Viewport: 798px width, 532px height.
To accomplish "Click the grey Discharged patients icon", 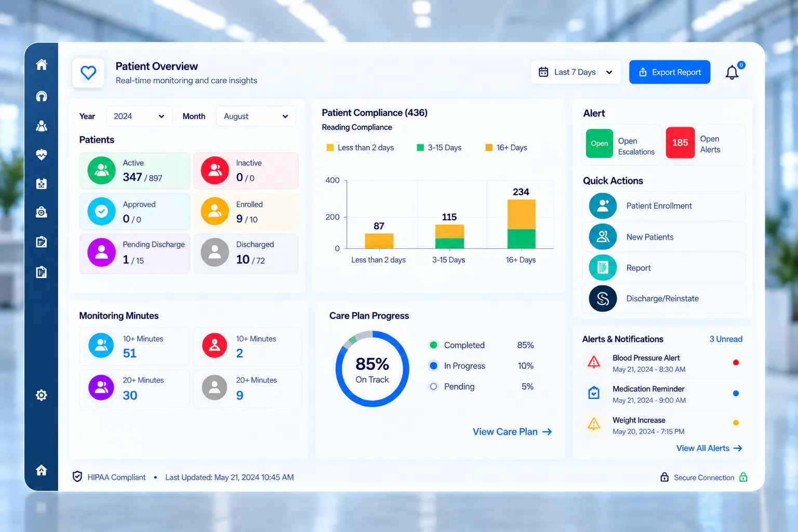I will coord(215,252).
